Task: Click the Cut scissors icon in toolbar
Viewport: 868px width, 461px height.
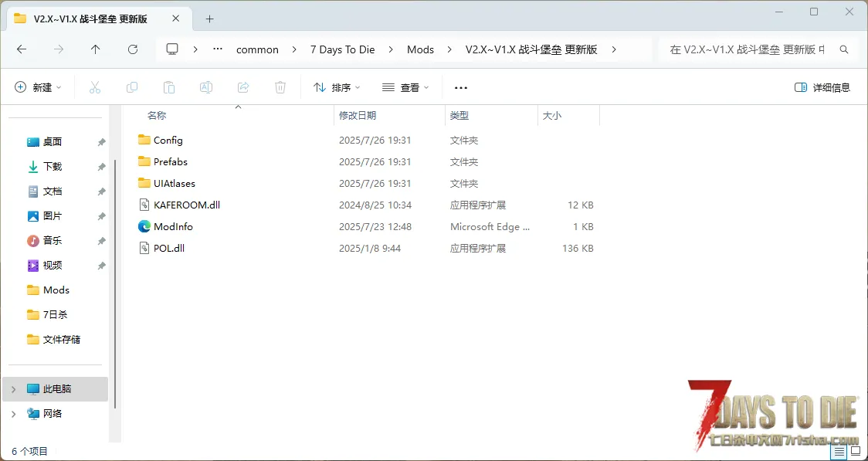Action: tap(95, 87)
